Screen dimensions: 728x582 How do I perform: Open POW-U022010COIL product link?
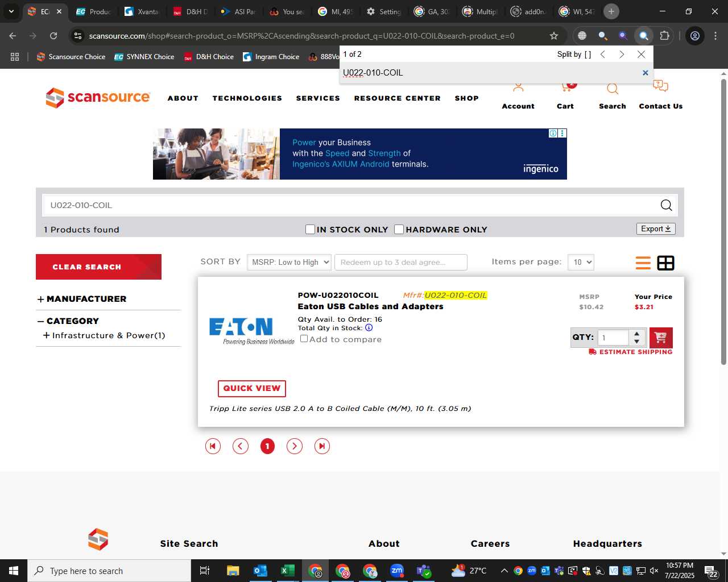pos(338,295)
